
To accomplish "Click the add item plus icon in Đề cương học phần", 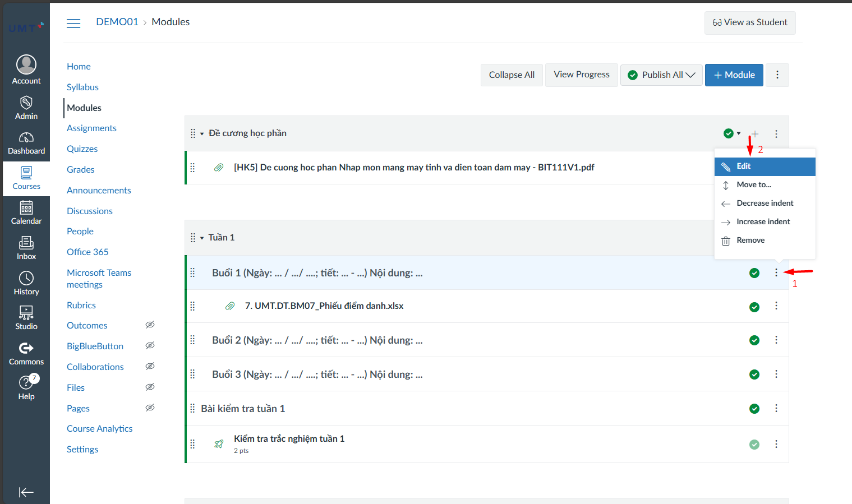I will tap(755, 134).
